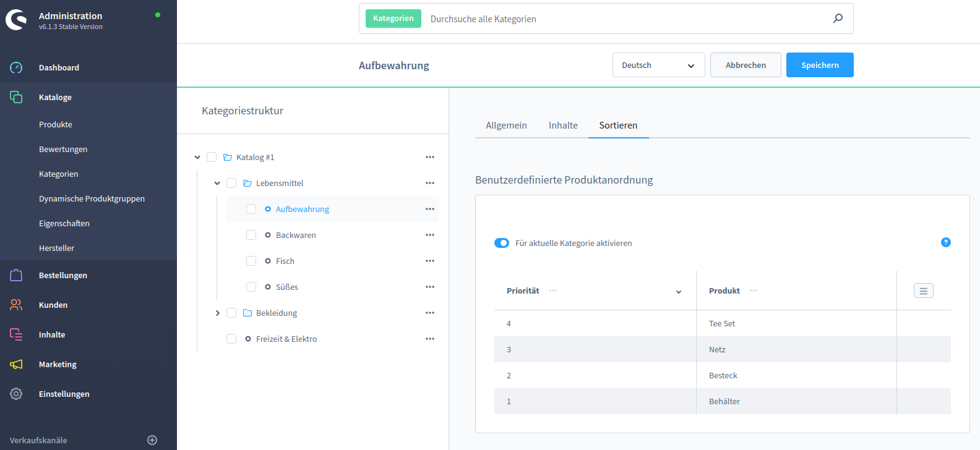Click the green Kategorien search tag

click(x=393, y=19)
